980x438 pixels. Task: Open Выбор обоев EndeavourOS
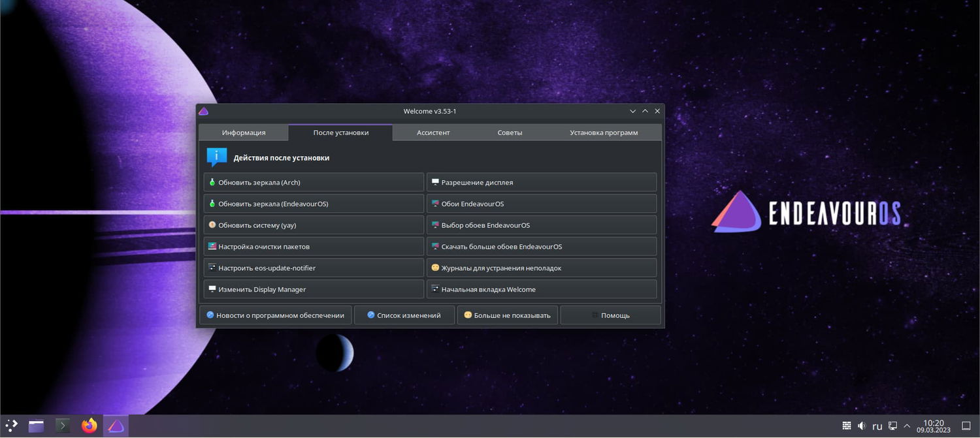[x=542, y=225]
